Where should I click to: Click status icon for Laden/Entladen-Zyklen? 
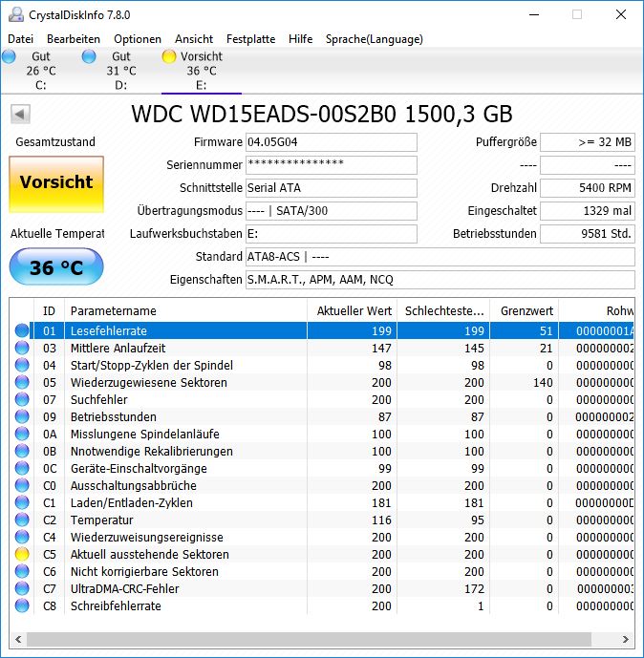point(22,502)
